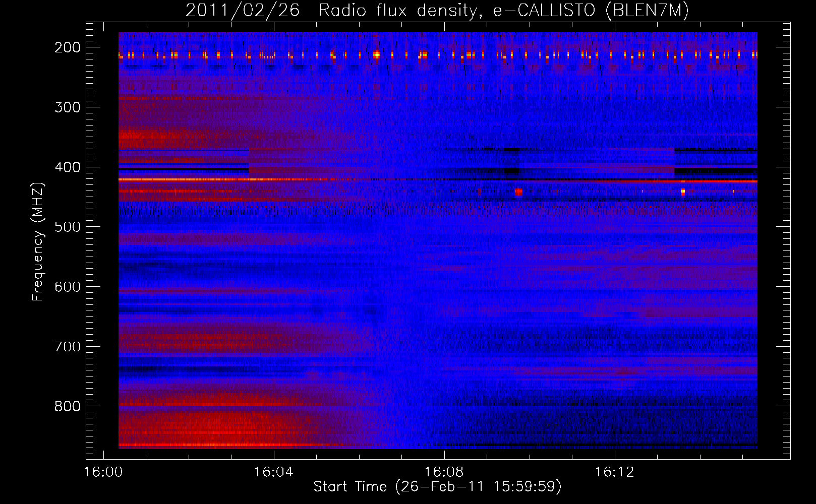816x504 pixels.
Task: Click the plot title 2011/02/26 Radio flux density
Action: [437, 10]
